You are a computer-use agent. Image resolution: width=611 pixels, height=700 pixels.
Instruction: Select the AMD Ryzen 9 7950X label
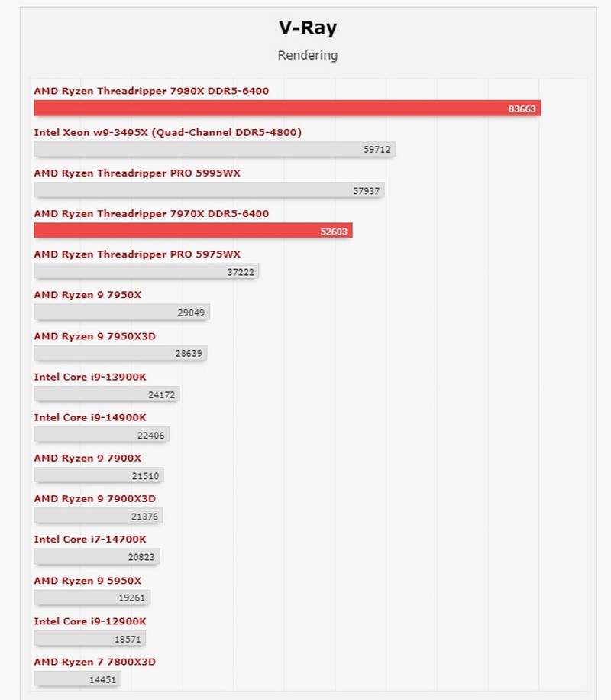pos(87,295)
